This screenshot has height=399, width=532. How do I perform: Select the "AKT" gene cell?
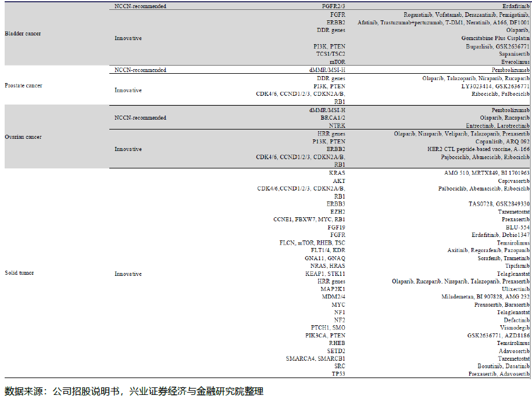coord(339,181)
